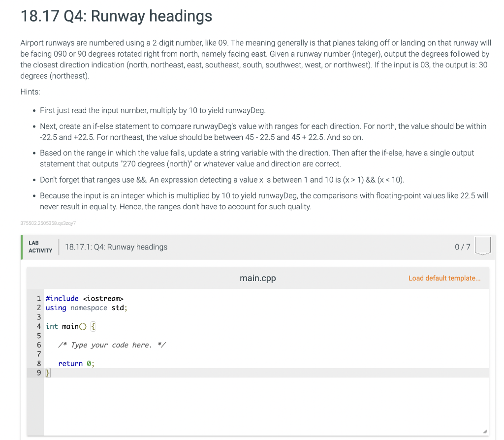
Task: Click the closing brace on line 9
Action: coord(47,373)
